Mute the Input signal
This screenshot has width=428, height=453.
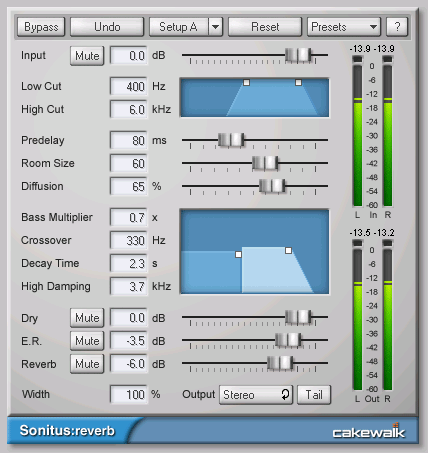87,56
